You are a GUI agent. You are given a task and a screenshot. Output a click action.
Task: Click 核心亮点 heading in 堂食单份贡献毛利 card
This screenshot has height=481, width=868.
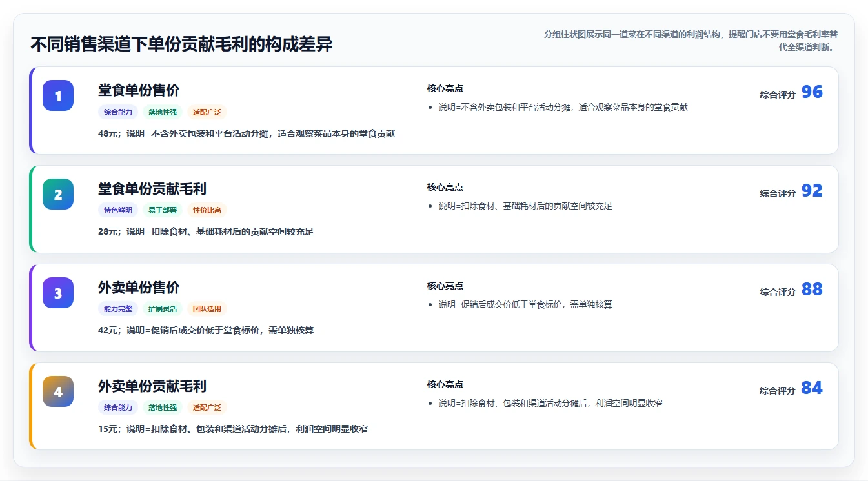(x=445, y=187)
